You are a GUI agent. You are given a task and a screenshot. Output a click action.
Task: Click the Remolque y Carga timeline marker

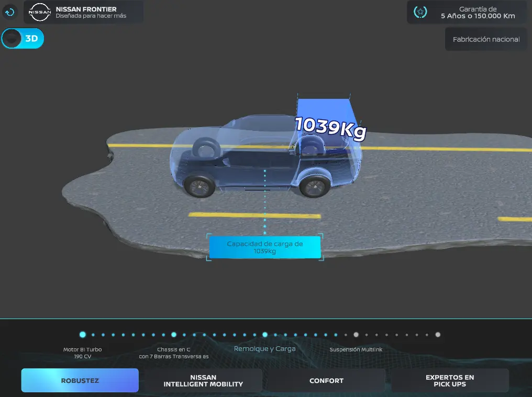265,335
